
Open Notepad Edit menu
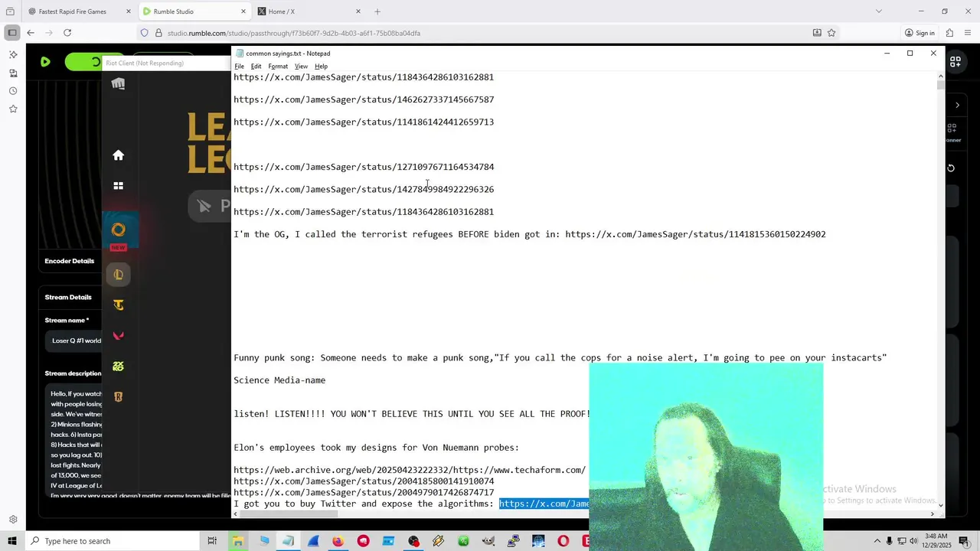pyautogui.click(x=256, y=67)
